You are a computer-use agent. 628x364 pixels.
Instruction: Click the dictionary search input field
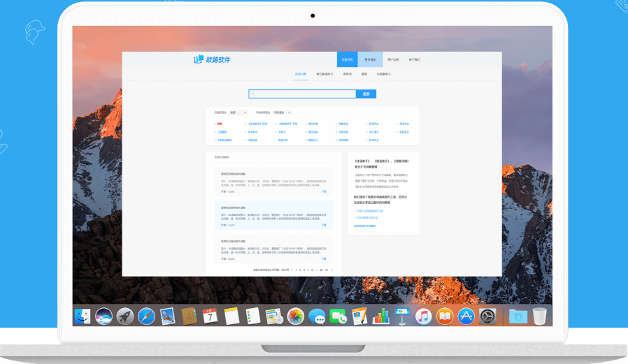click(x=302, y=94)
